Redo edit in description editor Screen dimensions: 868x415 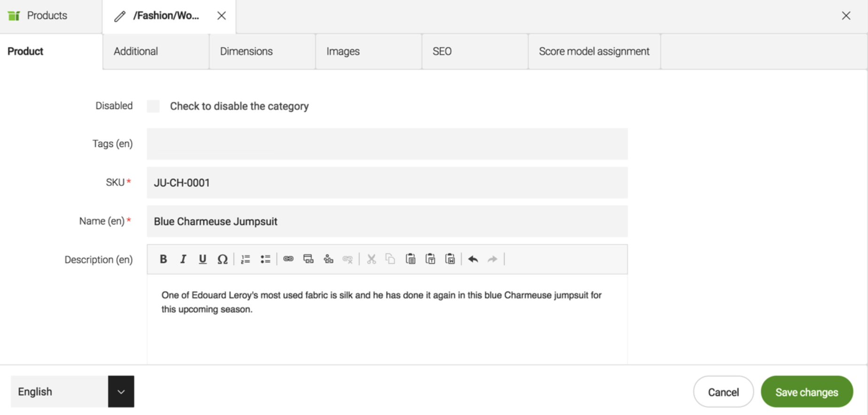[492, 259]
